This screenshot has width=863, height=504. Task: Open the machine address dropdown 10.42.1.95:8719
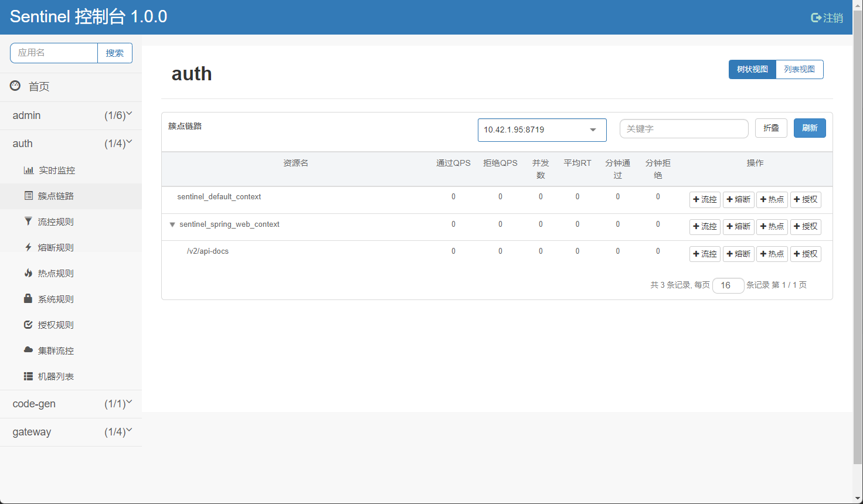tap(542, 130)
